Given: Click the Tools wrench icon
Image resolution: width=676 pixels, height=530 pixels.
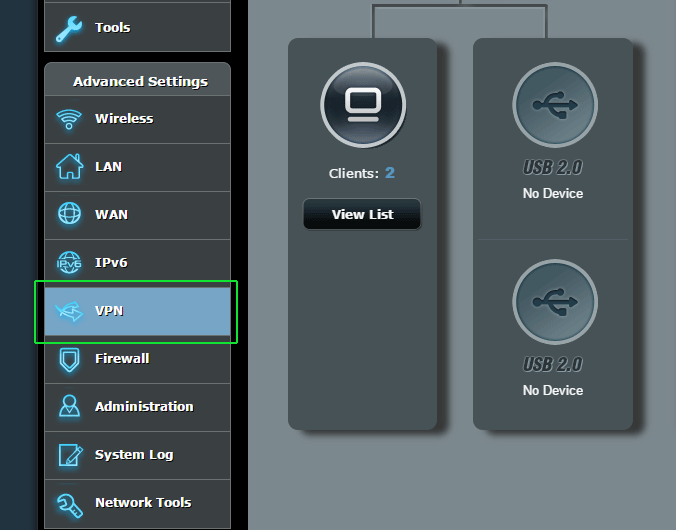Looking at the screenshot, I should [x=69, y=29].
